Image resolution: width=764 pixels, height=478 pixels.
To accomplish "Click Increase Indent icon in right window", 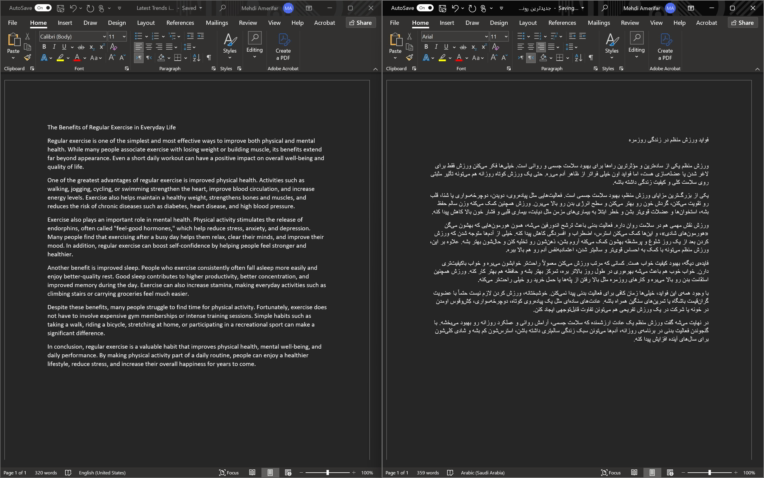I will click(x=582, y=37).
